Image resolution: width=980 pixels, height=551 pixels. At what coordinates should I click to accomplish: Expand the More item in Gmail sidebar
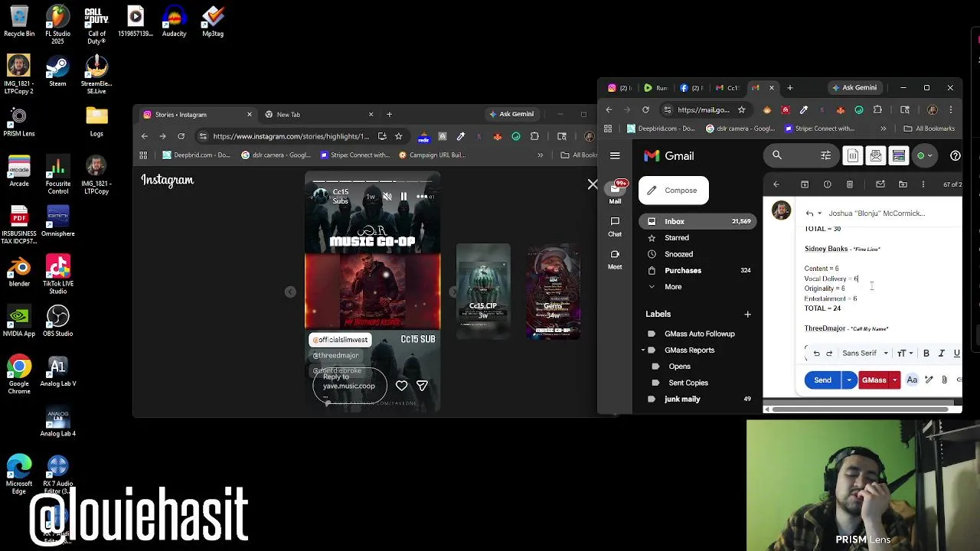click(673, 287)
